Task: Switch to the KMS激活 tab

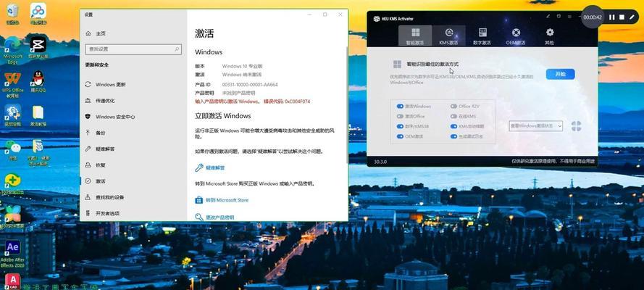Action: click(x=448, y=36)
